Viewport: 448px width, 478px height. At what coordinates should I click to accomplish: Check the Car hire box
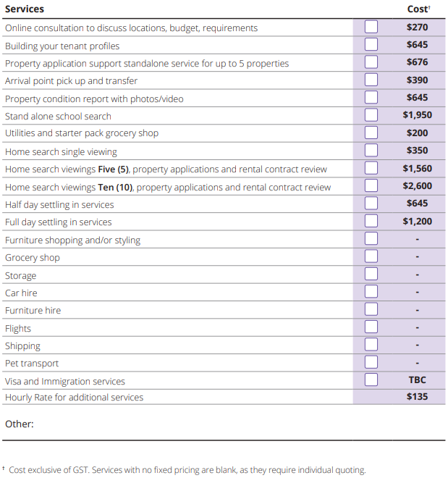(x=371, y=292)
